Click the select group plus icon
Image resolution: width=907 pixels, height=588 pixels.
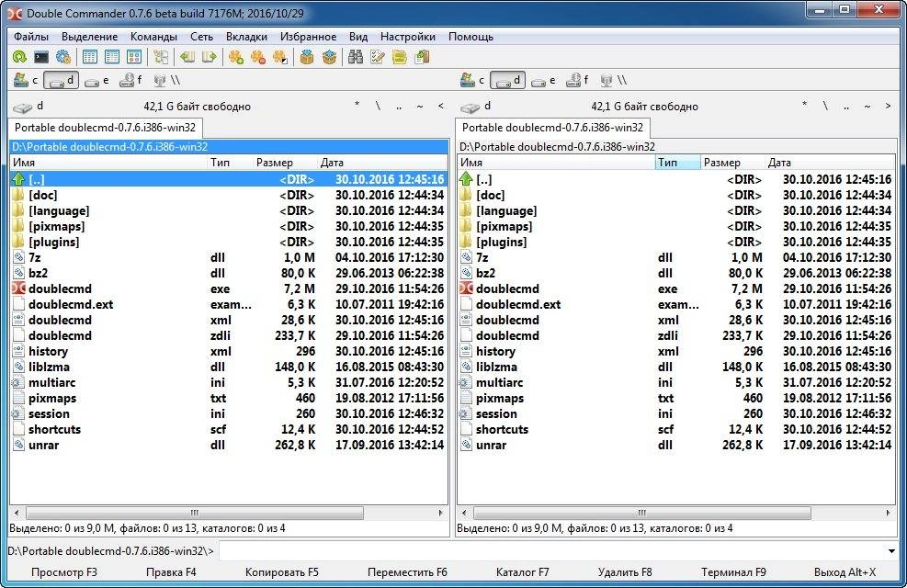point(235,57)
